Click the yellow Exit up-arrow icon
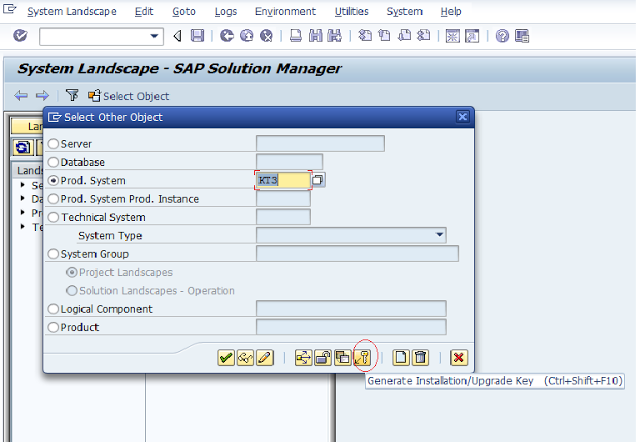 click(x=247, y=36)
